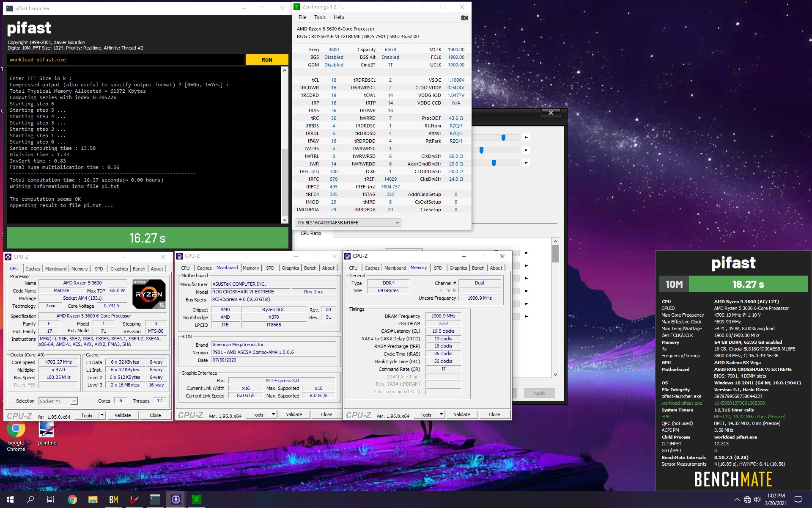Screen dimensions: 812x508
Task: Switch to BenchMate taskbar icon
Action: pos(113,500)
